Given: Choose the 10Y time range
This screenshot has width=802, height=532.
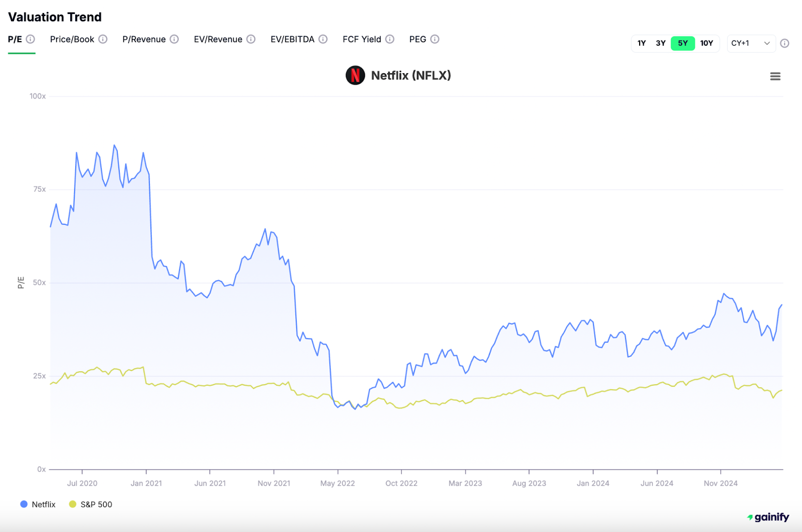Looking at the screenshot, I should (707, 43).
